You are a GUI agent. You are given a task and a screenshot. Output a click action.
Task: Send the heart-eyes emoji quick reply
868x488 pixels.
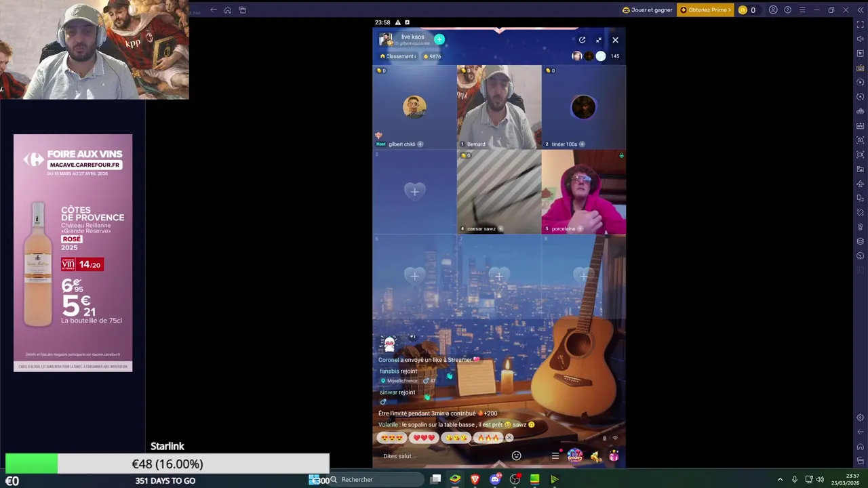pos(391,438)
